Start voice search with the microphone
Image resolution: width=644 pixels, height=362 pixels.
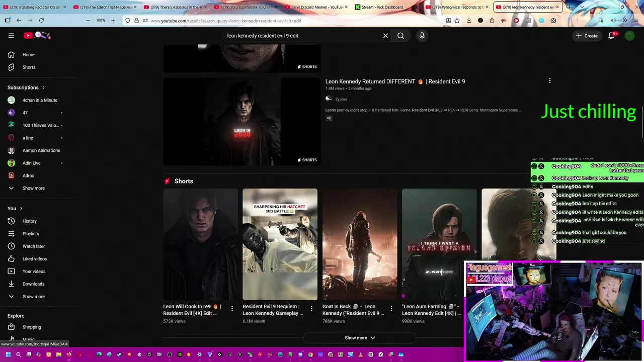click(422, 36)
